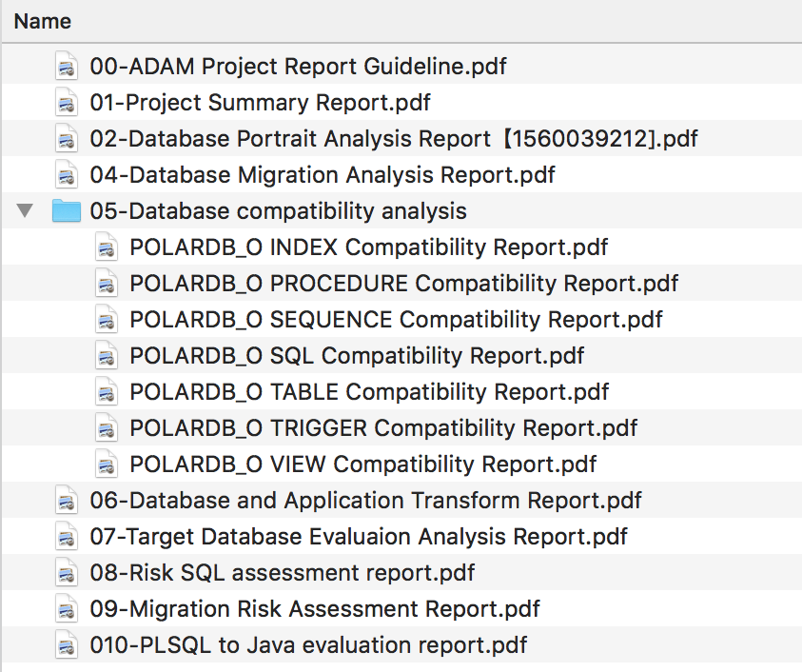
Task: Select 08-Risk SQL assessment report.pdf name
Action: [x=283, y=573]
